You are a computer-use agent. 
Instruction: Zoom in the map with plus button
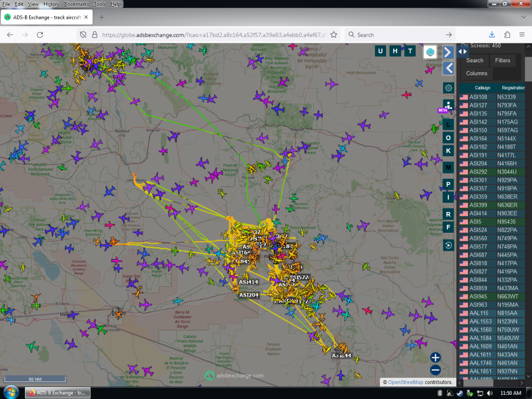(435, 357)
